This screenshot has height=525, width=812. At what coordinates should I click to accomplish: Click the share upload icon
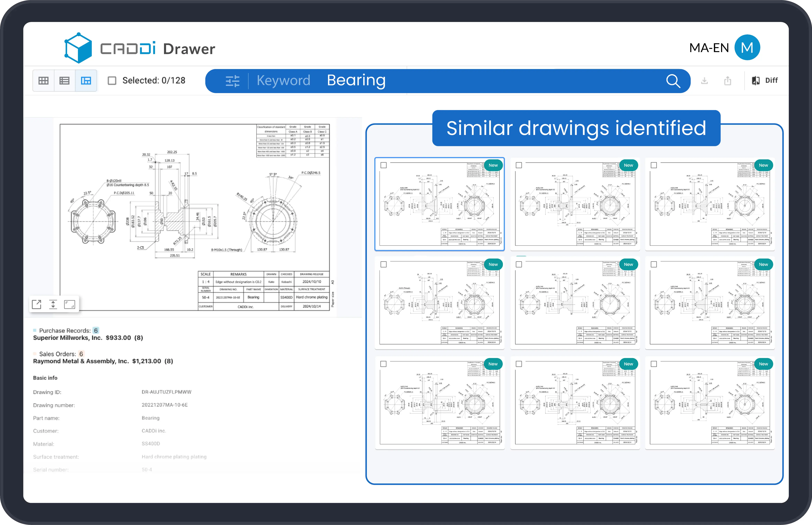click(728, 81)
